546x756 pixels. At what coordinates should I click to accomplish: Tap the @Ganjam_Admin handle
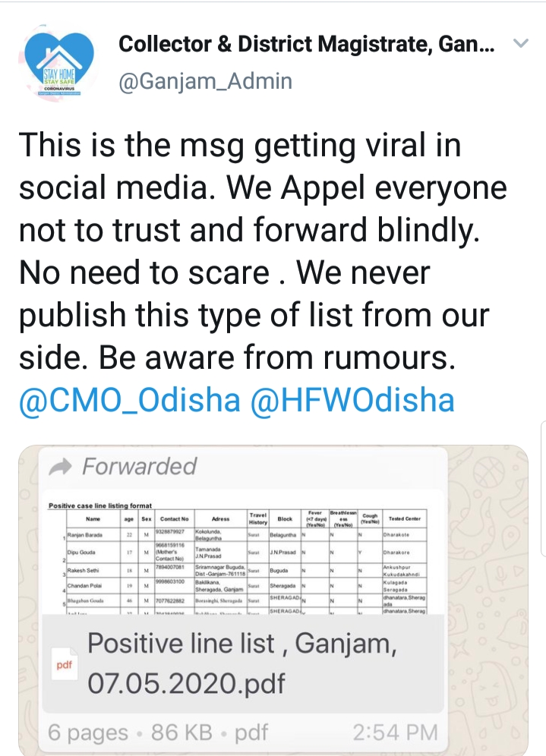click(x=205, y=80)
